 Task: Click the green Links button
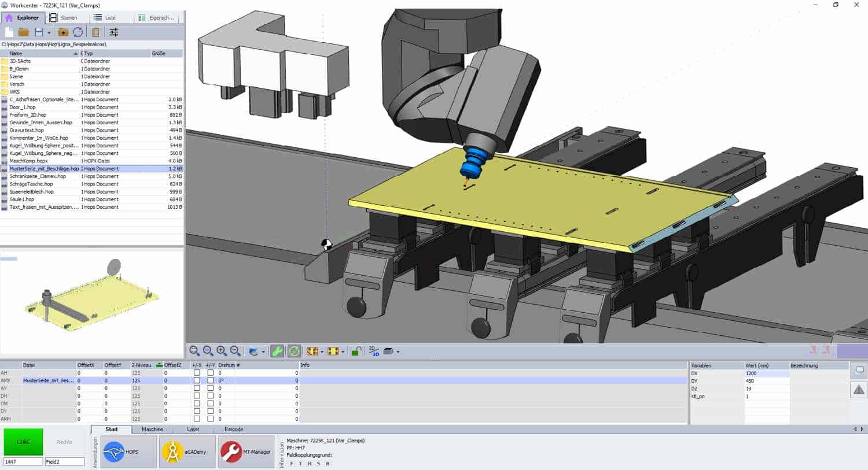click(x=23, y=441)
